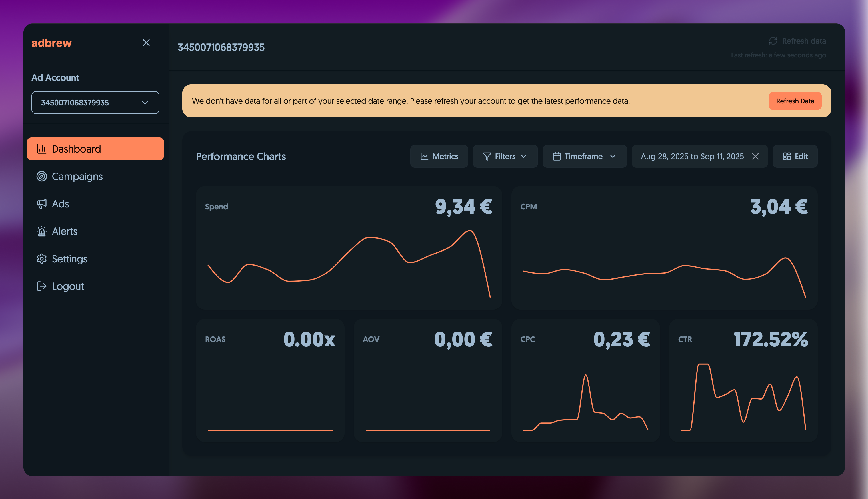This screenshot has height=499, width=868.
Task: Open Settings from the sidebar
Action: [95, 258]
